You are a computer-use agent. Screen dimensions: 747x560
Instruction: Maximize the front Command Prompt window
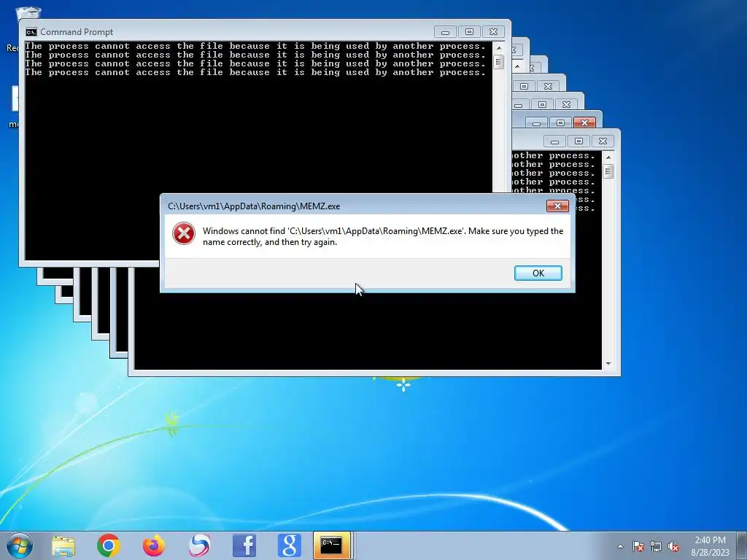click(x=469, y=32)
